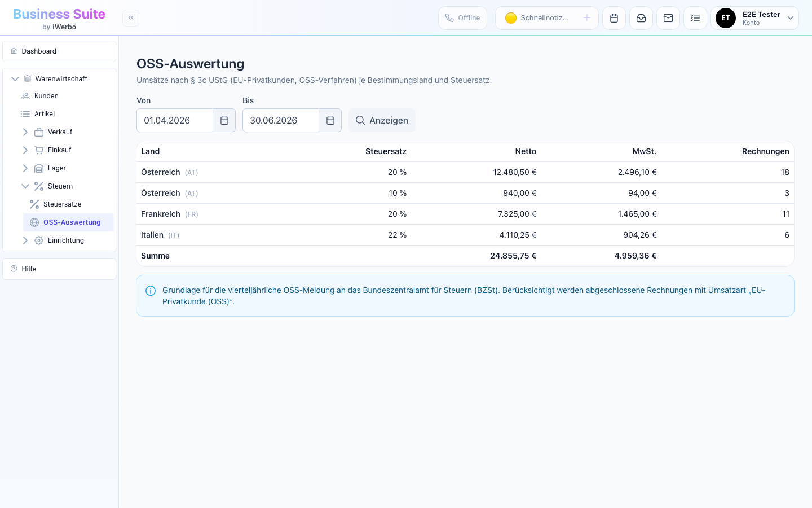The height and width of the screenshot is (508, 812).
Task: Click the 1.465,00 € VAT value
Action: click(637, 214)
